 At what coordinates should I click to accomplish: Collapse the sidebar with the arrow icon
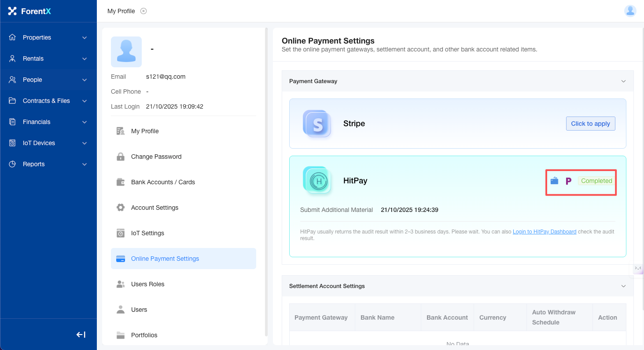[81, 335]
